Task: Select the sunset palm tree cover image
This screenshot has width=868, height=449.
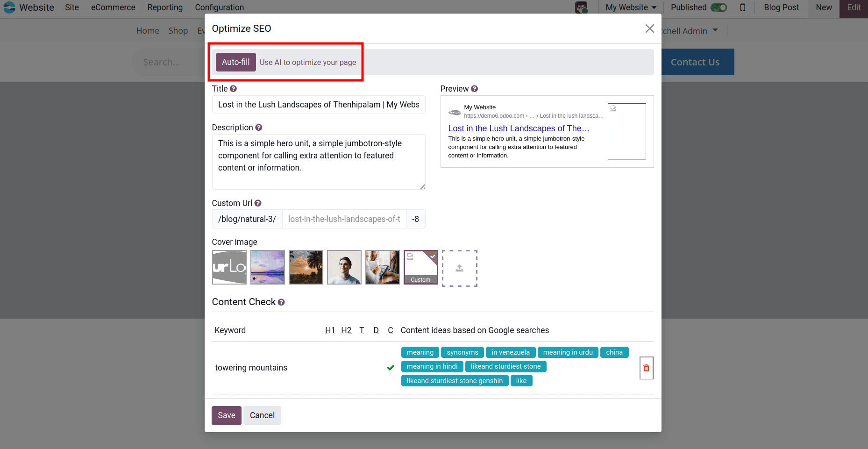Action: [306, 267]
